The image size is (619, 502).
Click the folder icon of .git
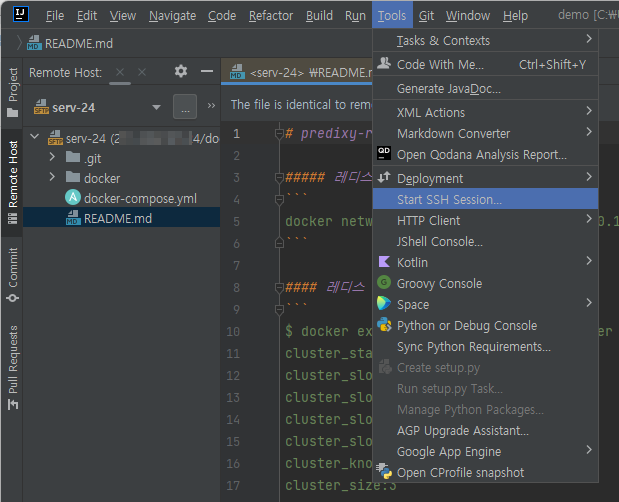[x=73, y=157]
